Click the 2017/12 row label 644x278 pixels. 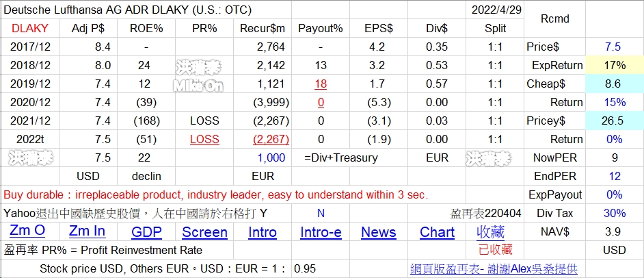[30, 47]
